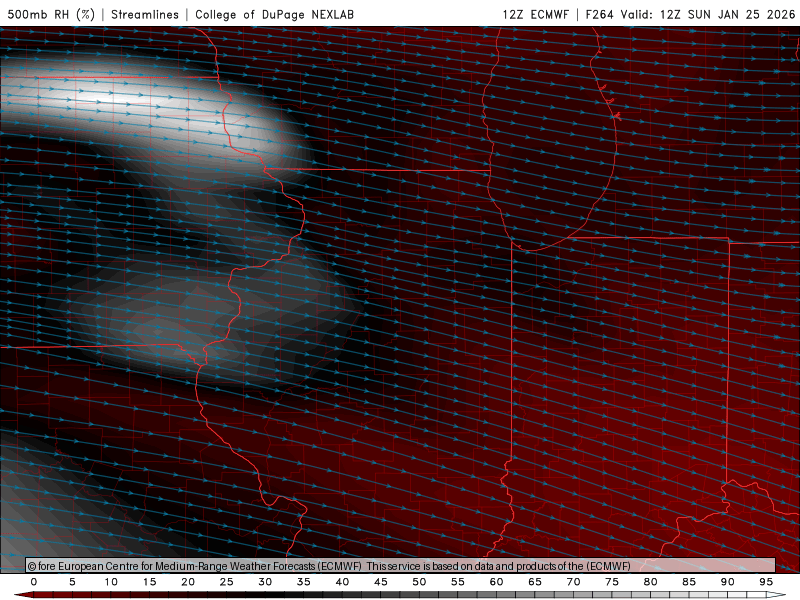
Task: Click the '25' value on the scale
Action: coord(227,582)
